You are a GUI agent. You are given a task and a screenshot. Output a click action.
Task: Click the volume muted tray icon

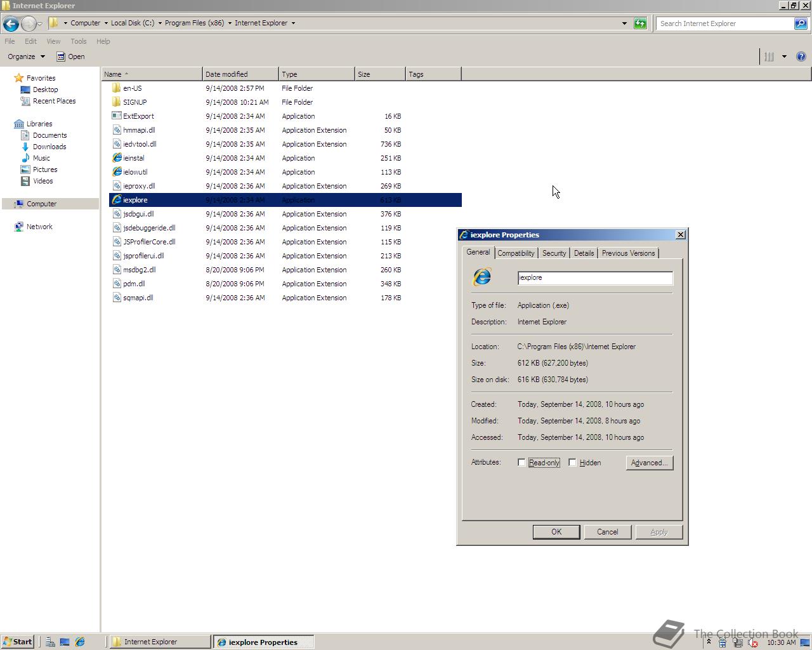[753, 642]
